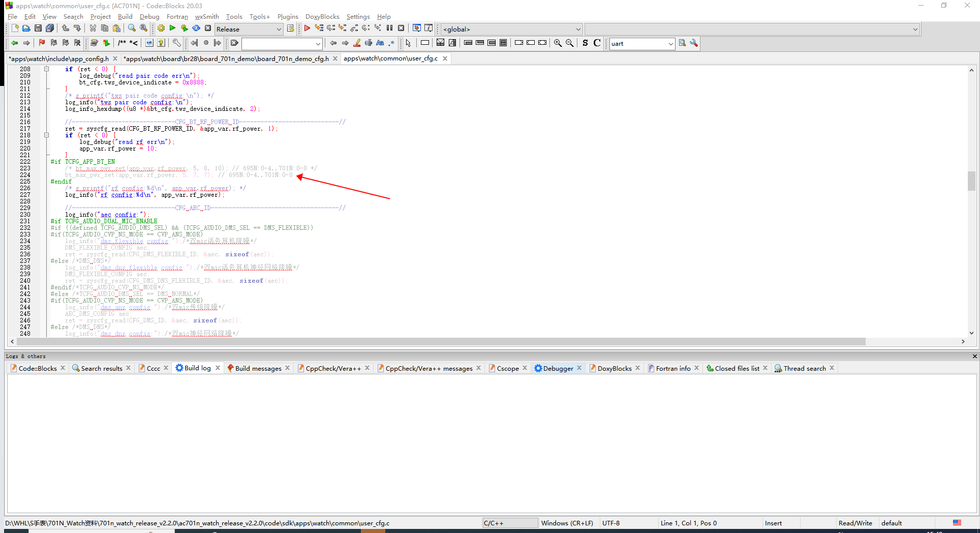Viewport: 980px width, 533px height.
Task: Collapse the code fold at line 208
Action: pyautogui.click(x=46, y=69)
